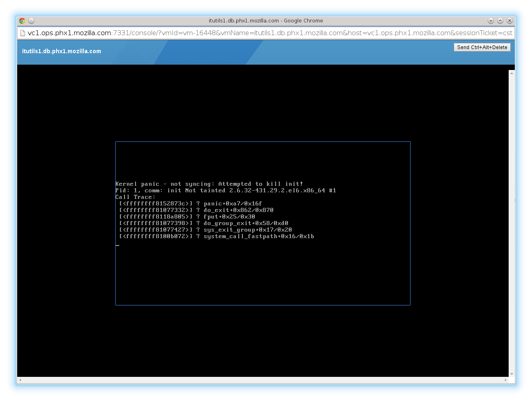Screen dimensions: 532x401
Task: Click the 'Pid: 1, comm: init' line
Action: (x=226, y=191)
